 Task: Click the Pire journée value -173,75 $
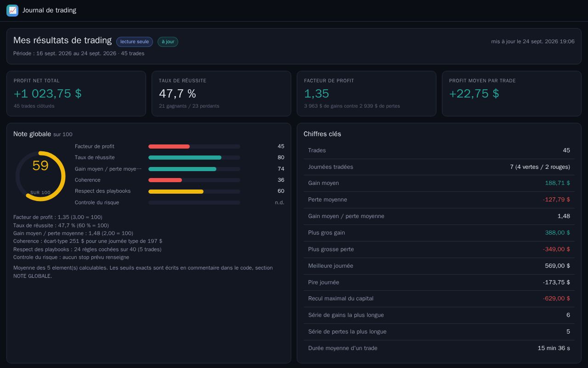(x=556, y=282)
